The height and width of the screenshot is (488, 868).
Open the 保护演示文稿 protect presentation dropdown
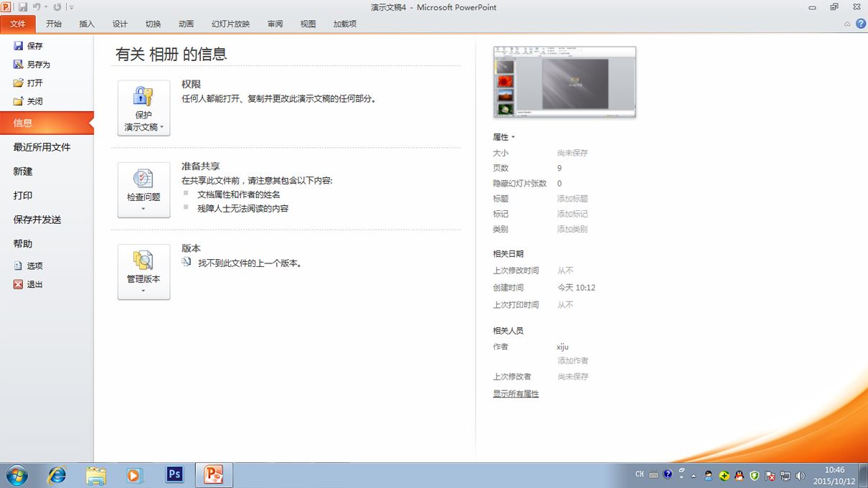point(143,108)
